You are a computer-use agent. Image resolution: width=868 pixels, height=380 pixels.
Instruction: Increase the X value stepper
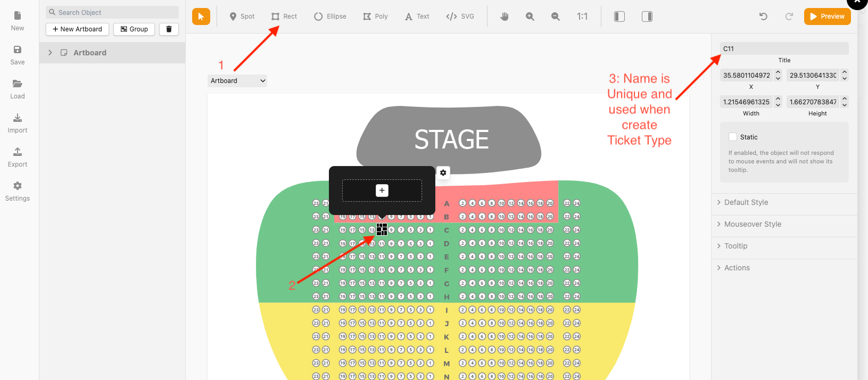778,72
